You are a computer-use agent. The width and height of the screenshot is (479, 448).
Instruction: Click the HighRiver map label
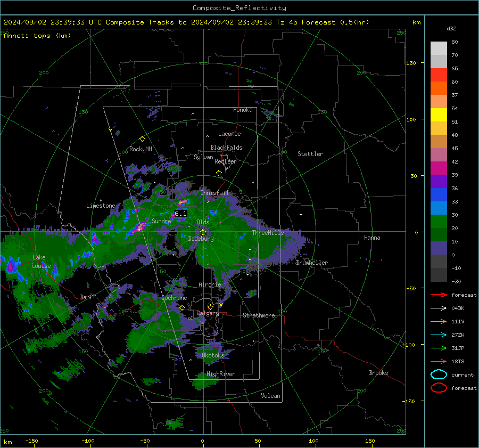click(221, 374)
